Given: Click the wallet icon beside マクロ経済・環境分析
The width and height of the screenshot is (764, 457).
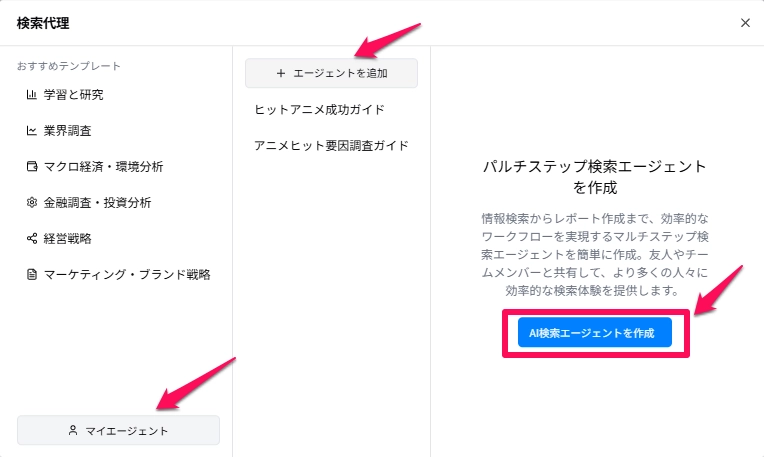Looking at the screenshot, I should click(x=32, y=167).
